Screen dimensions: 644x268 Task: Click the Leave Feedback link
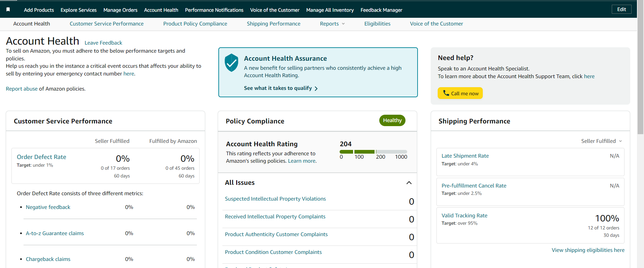[103, 43]
